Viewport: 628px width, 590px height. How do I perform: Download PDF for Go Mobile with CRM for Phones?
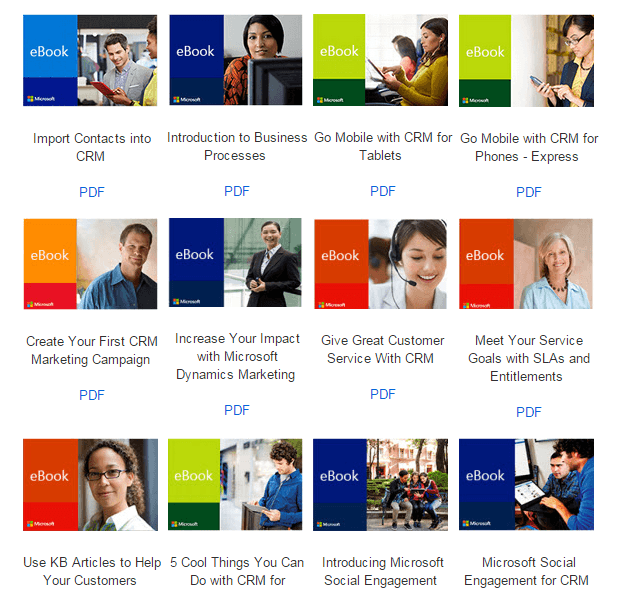[529, 192]
